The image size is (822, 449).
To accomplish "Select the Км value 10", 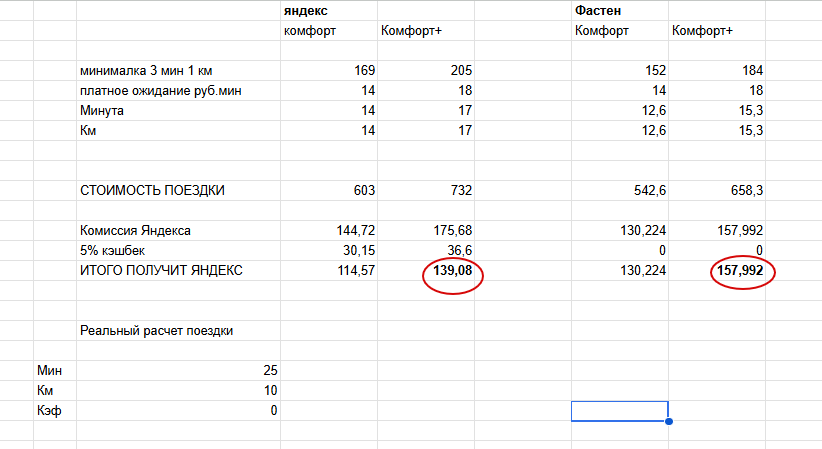I will pos(270,390).
